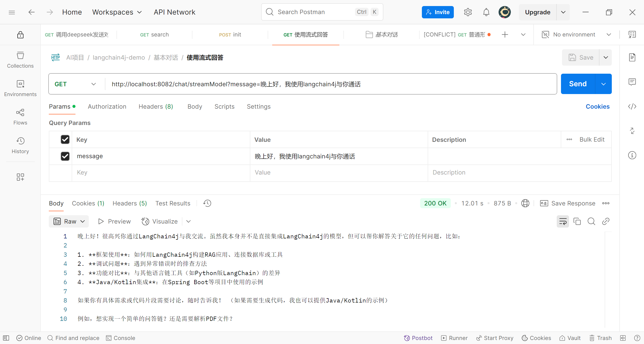The width and height of the screenshot is (644, 344).
Task: Toggle the Online connection status indicator
Action: [29, 338]
